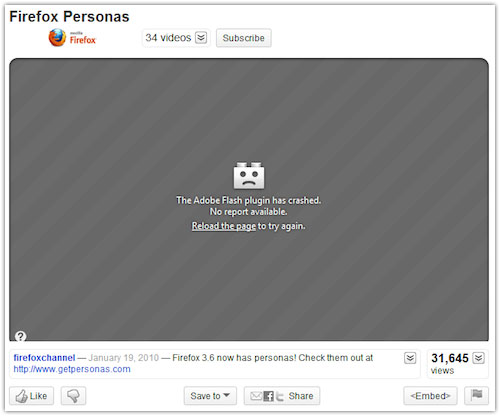Screen dimensions: 500x416
Task: Like the video with thumbs up
Action: click(31, 396)
